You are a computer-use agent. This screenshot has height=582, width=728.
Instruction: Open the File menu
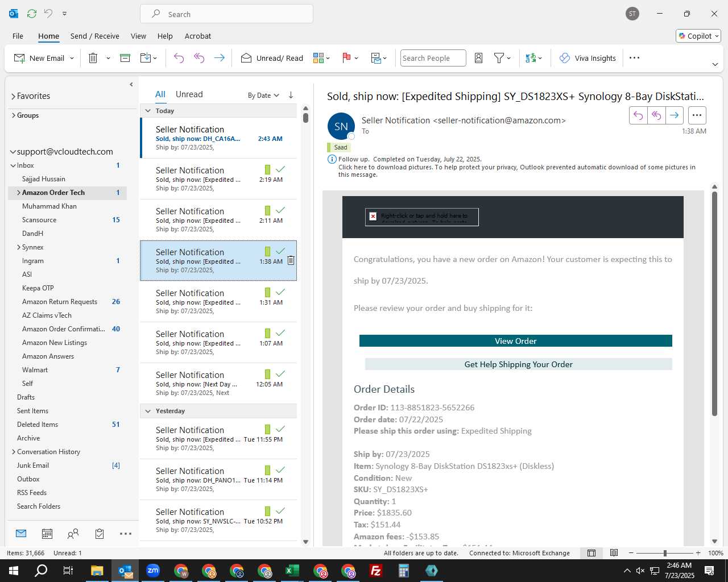pyautogui.click(x=18, y=36)
